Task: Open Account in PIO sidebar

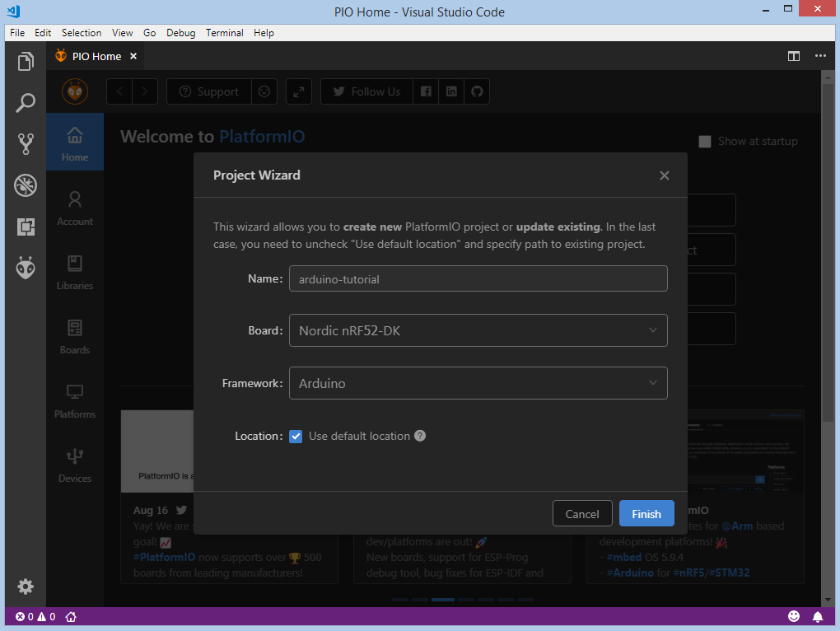Action: 75,209
